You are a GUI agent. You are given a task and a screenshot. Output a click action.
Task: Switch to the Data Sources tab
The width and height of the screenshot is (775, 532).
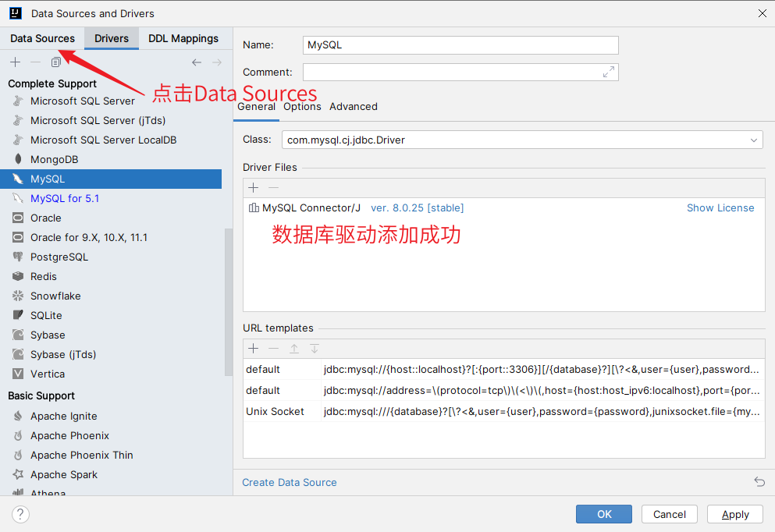pyautogui.click(x=43, y=38)
